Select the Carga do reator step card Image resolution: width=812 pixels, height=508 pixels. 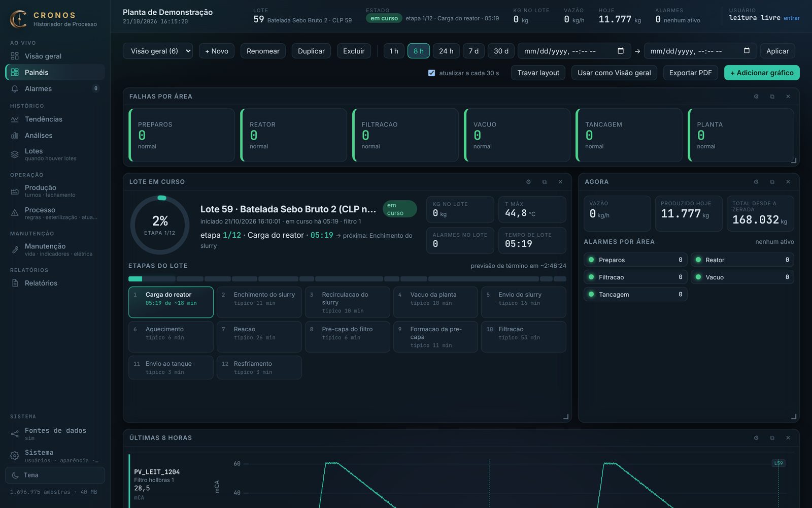click(171, 302)
